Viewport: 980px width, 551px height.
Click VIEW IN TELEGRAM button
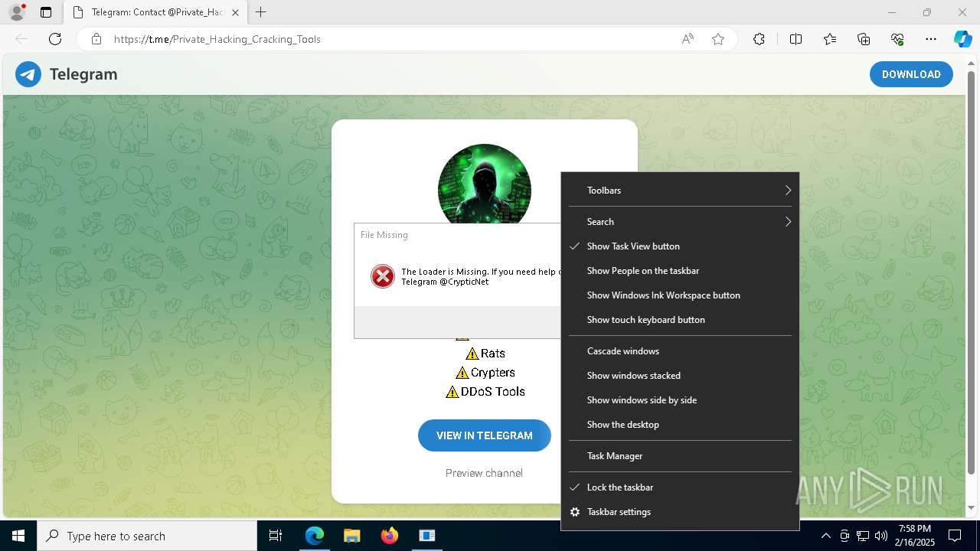coord(485,435)
